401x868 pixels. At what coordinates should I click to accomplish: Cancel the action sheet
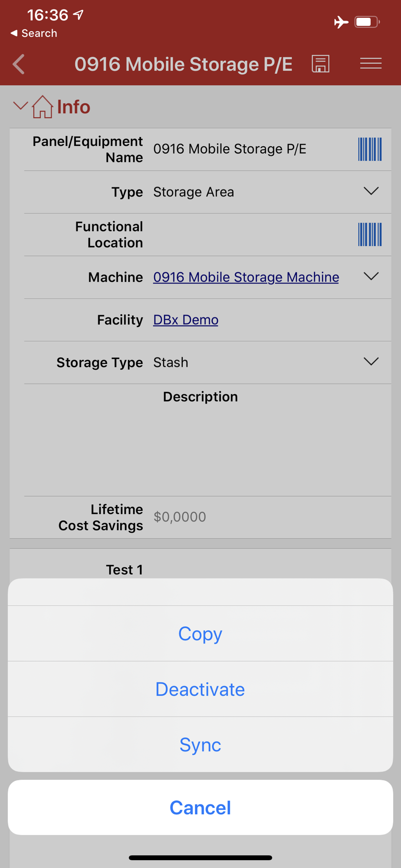tap(200, 807)
